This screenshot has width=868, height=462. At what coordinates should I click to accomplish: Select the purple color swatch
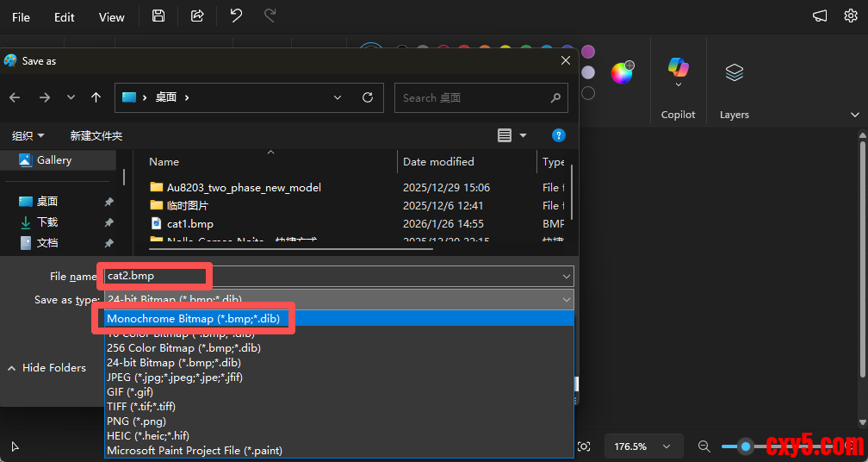588,52
